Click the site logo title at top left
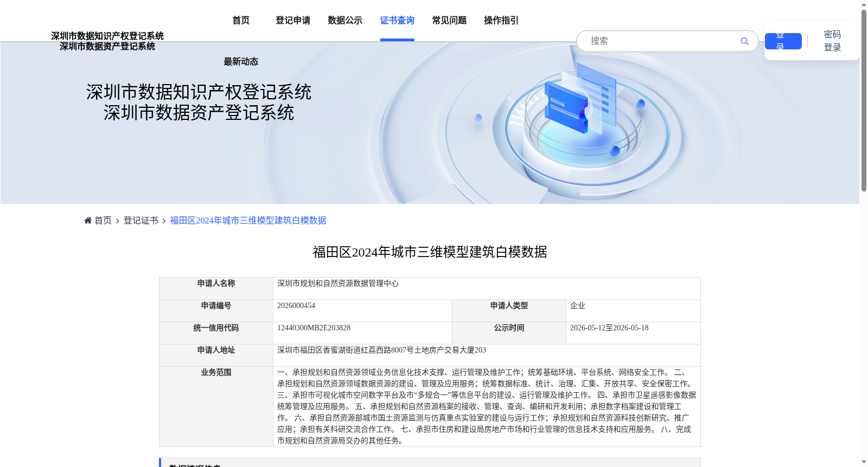868x467 pixels. pyautogui.click(x=107, y=41)
